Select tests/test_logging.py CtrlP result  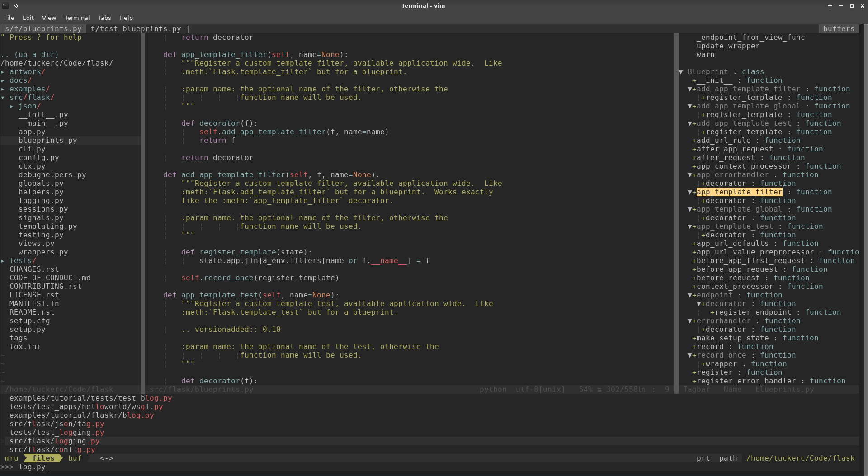tap(57, 433)
